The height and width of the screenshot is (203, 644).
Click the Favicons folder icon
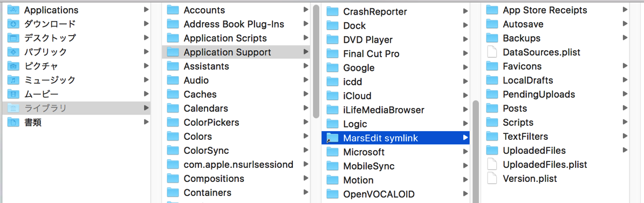(492, 66)
